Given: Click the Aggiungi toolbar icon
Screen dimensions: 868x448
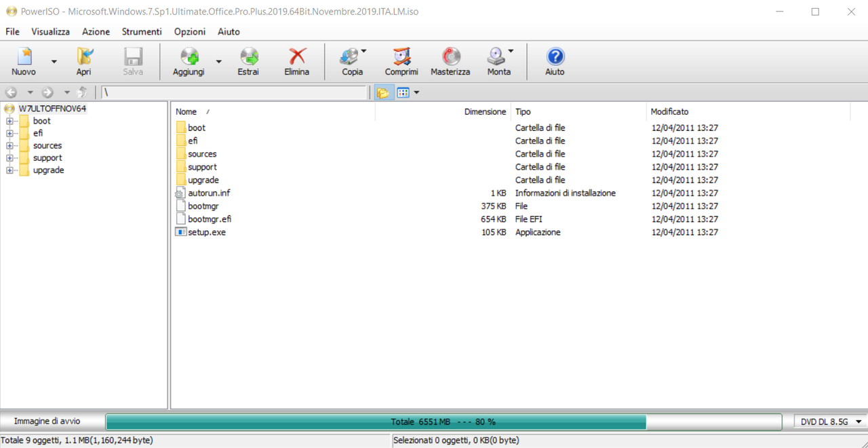Looking at the screenshot, I should coord(189,57).
